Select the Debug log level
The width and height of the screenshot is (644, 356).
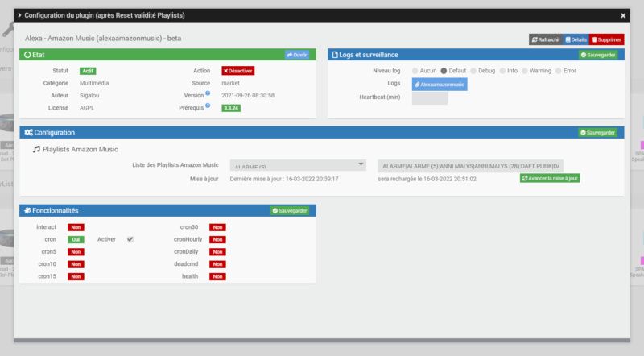(x=473, y=71)
